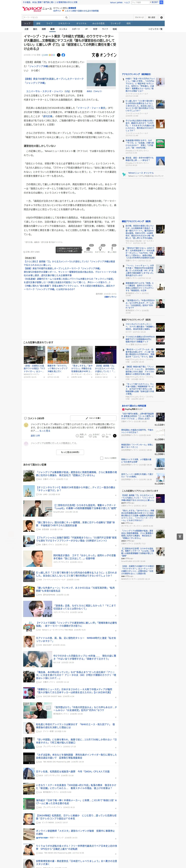186x868 pixels.
Task: Click blue web search button at top
Action: pyautogui.click(x=161, y=2)
